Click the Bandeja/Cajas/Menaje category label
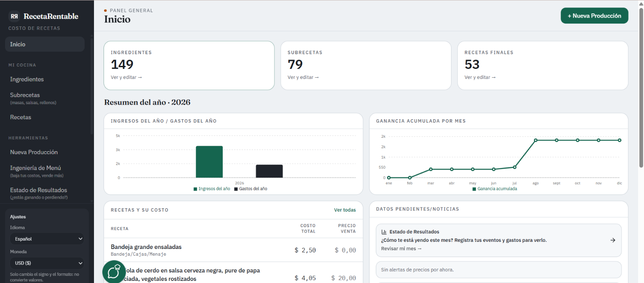The image size is (644, 283). [138, 254]
